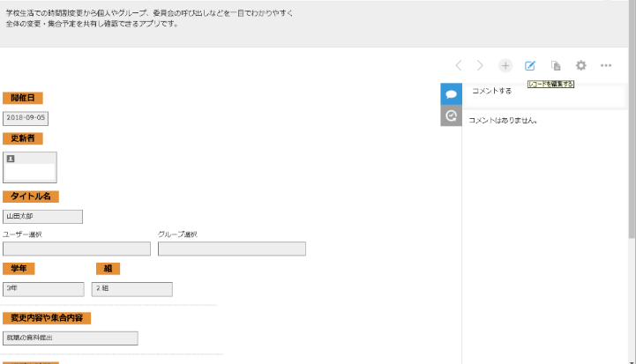Click the グループ選択 field box
The image size is (636, 364).
tap(232, 249)
